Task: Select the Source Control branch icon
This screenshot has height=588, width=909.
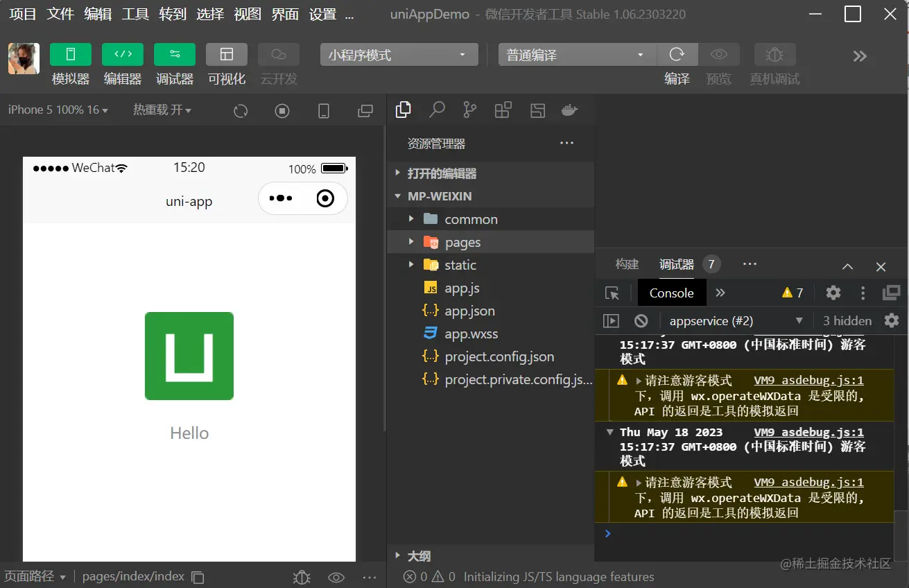Action: [x=470, y=110]
